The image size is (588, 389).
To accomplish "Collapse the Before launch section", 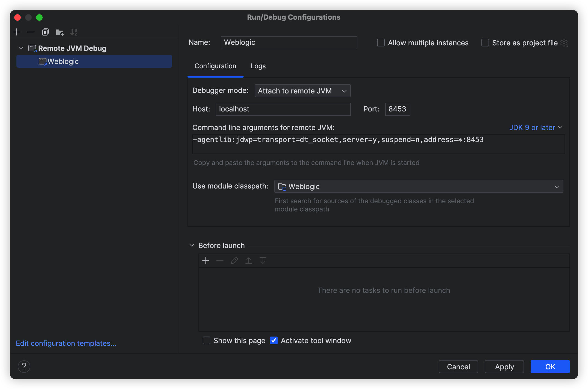I will (x=192, y=246).
